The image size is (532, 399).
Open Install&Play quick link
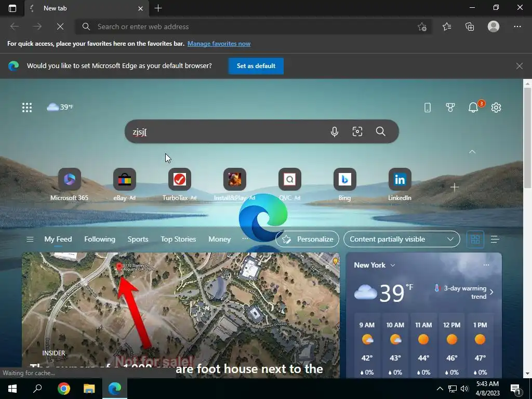tap(234, 184)
